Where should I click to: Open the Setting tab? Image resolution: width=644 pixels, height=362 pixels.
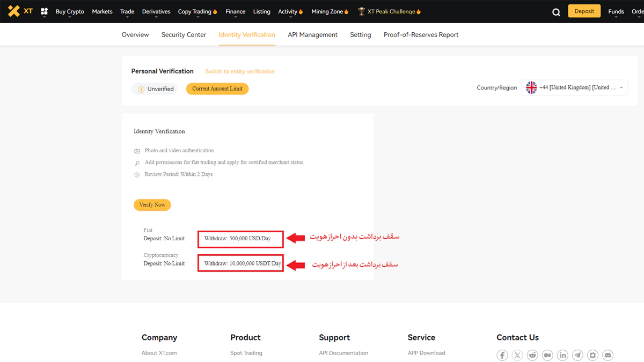pyautogui.click(x=361, y=34)
